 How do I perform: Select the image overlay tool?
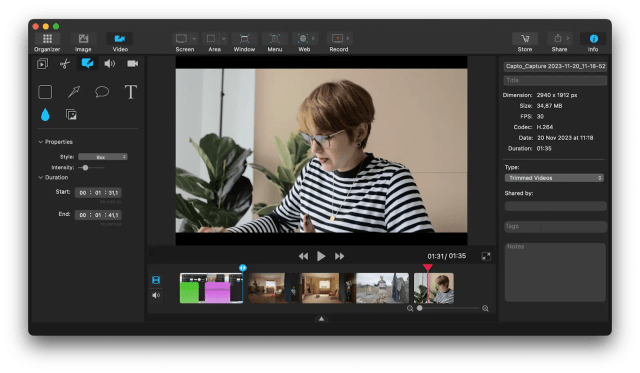(71, 115)
